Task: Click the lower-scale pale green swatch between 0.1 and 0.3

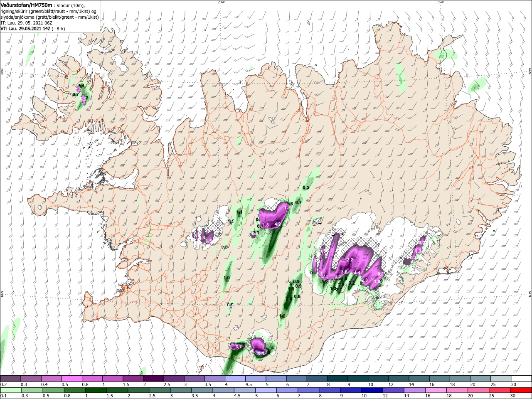Action: coord(11,390)
